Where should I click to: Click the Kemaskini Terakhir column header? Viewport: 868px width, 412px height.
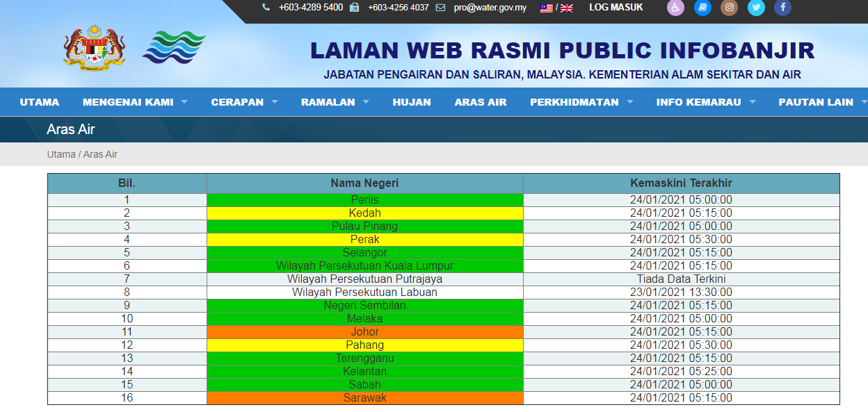click(682, 183)
